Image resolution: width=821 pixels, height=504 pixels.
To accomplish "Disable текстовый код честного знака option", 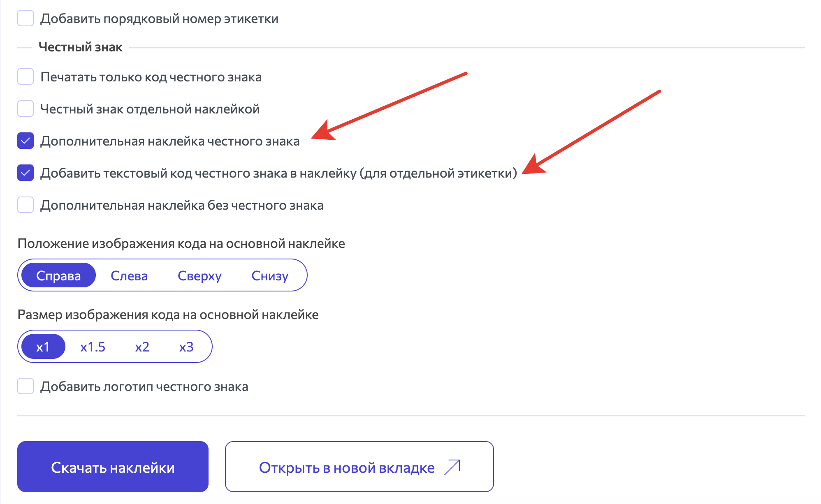I will [x=26, y=173].
